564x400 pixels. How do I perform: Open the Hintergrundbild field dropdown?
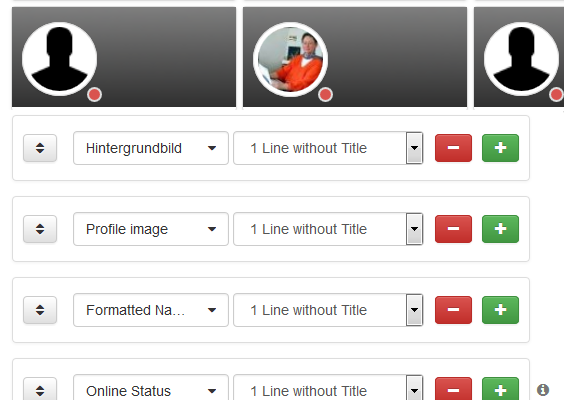pos(151,148)
